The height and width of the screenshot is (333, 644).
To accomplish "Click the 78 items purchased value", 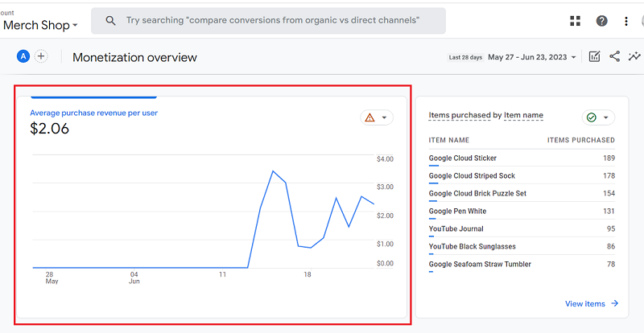I will click(611, 264).
